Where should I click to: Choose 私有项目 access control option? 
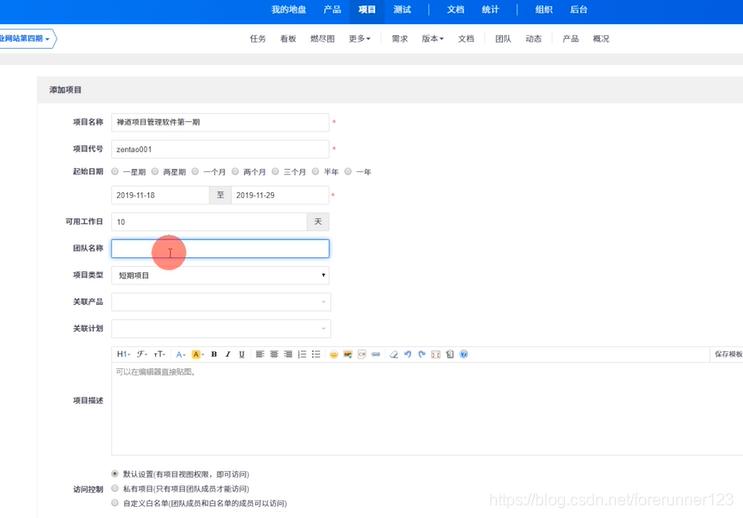point(115,488)
